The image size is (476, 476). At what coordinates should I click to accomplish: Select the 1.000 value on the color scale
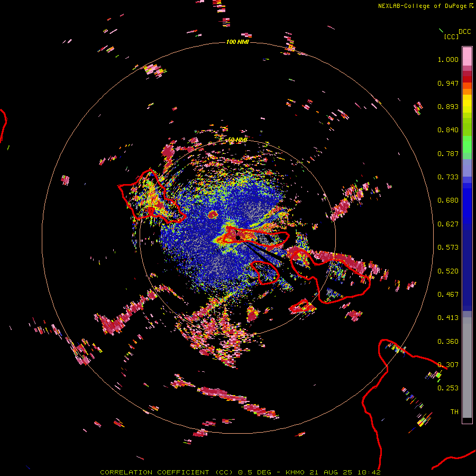click(448, 59)
